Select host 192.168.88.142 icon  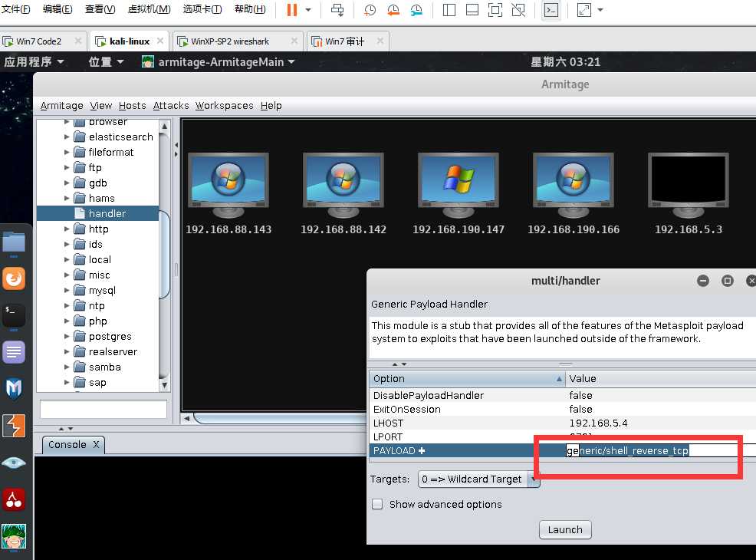pyautogui.click(x=343, y=185)
